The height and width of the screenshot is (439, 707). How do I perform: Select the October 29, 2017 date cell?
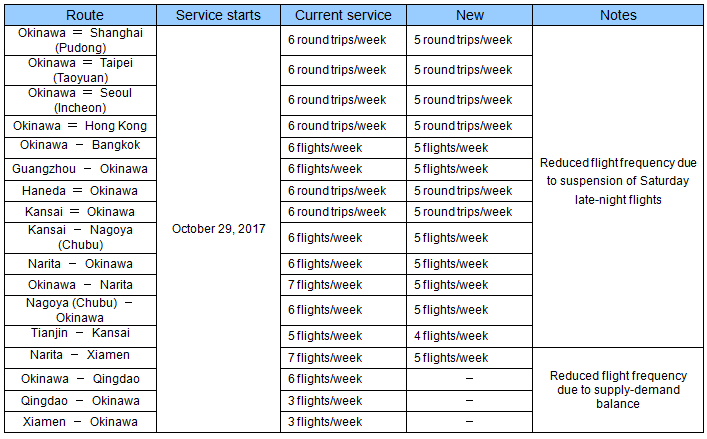pyautogui.click(x=218, y=228)
